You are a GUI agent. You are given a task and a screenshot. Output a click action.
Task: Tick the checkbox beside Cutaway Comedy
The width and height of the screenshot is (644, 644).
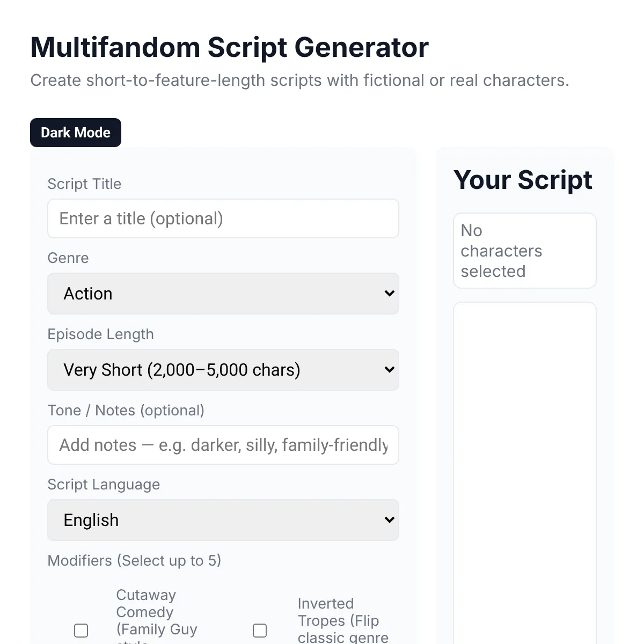81,630
